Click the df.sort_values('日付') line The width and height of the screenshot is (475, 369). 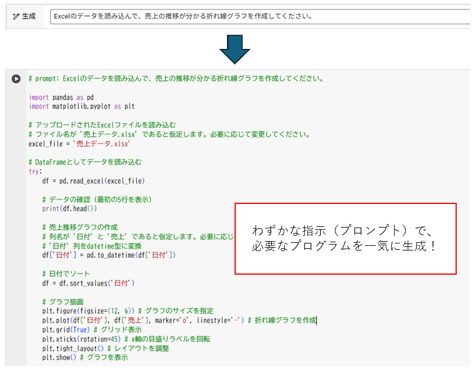(x=88, y=283)
